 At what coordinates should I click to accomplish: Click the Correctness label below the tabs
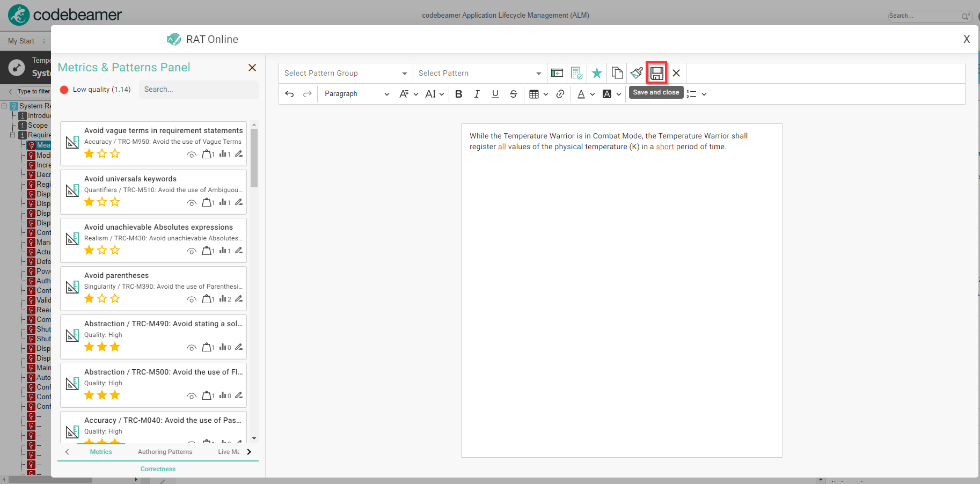pyautogui.click(x=158, y=469)
